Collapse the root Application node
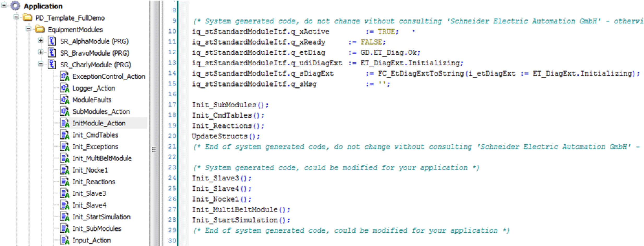 [4, 5]
